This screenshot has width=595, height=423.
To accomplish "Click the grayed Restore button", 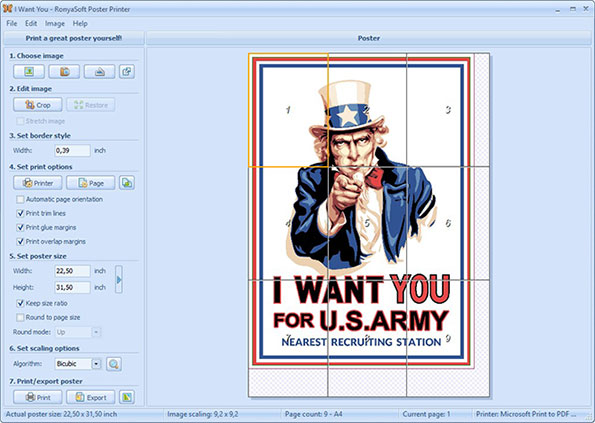I will pos(91,105).
